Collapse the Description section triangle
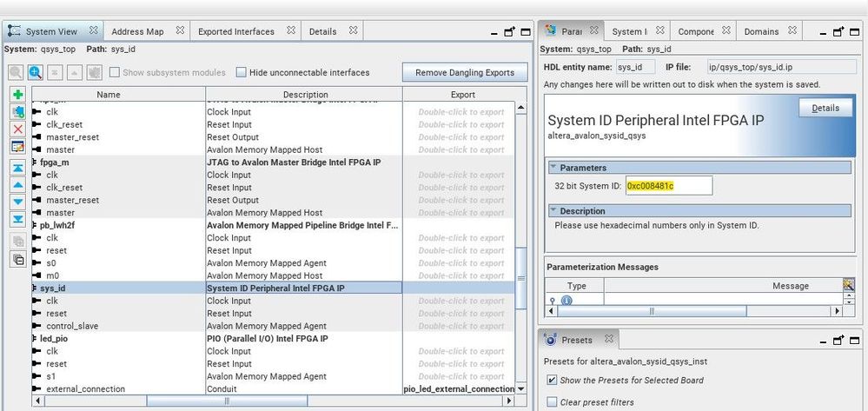This screenshot has width=868, height=411. coord(553,210)
